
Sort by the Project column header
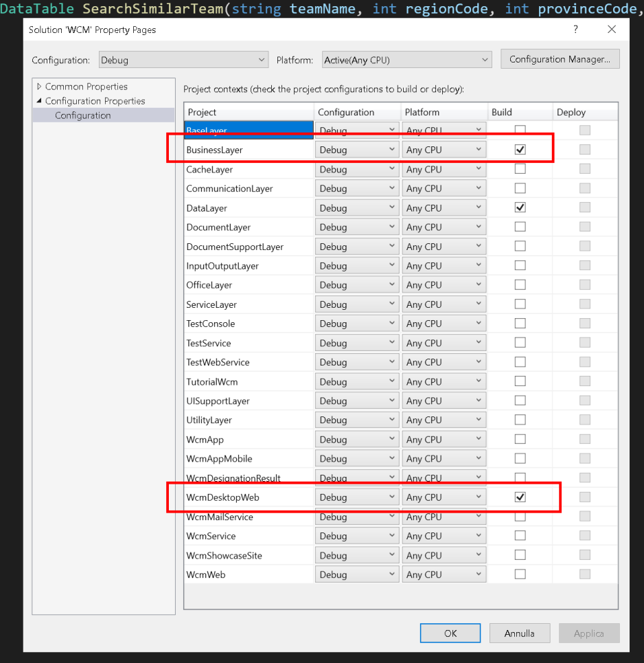click(249, 112)
